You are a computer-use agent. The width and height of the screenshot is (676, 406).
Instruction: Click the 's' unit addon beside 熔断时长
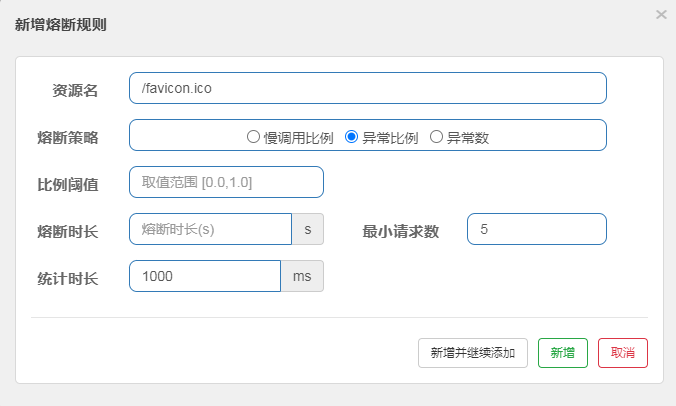pyautogui.click(x=307, y=229)
